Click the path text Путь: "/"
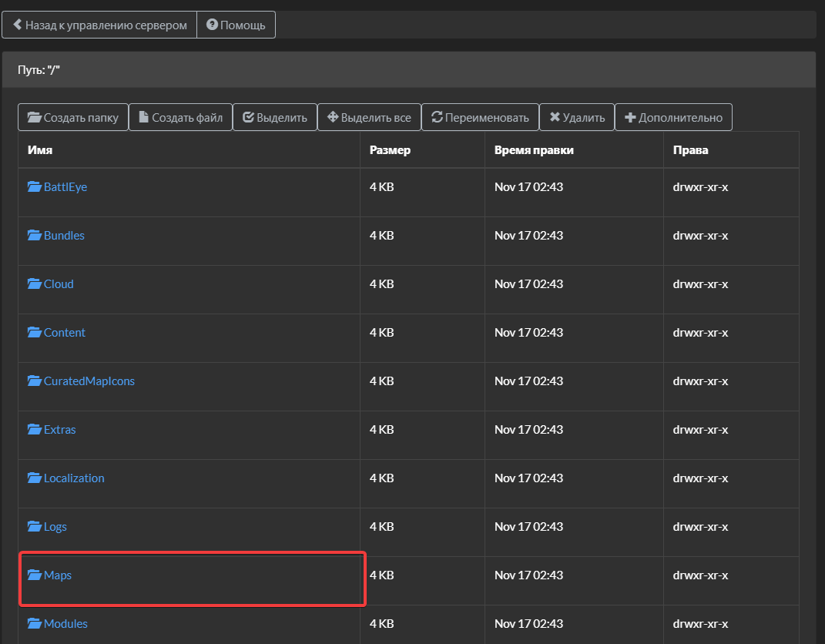 (x=39, y=69)
